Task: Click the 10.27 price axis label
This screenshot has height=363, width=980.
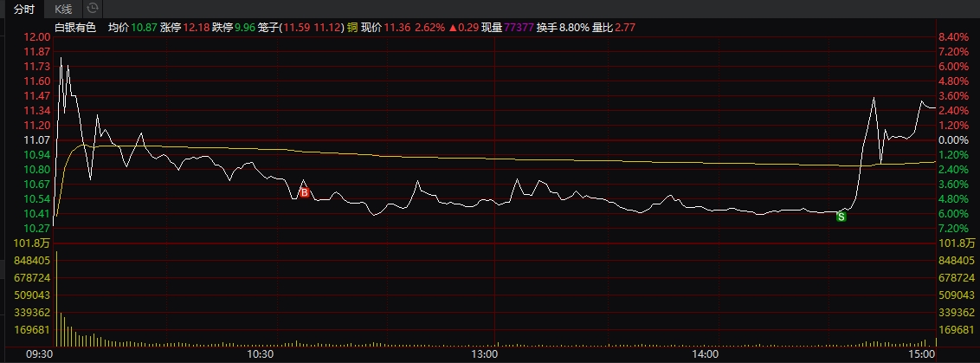Action: (x=37, y=229)
